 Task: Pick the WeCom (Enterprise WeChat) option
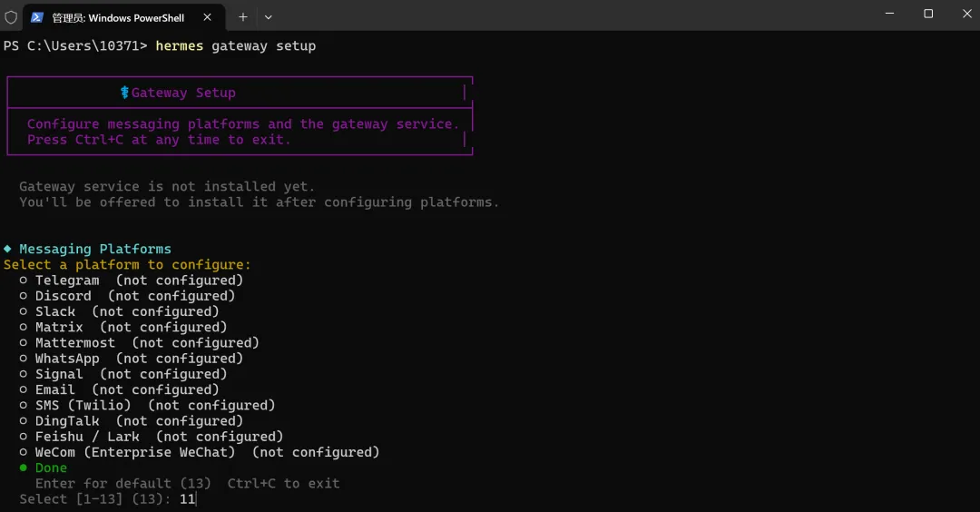134,452
